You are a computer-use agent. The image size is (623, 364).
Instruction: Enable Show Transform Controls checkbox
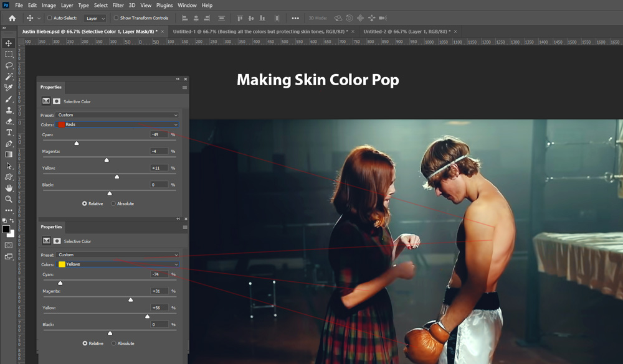point(116,18)
